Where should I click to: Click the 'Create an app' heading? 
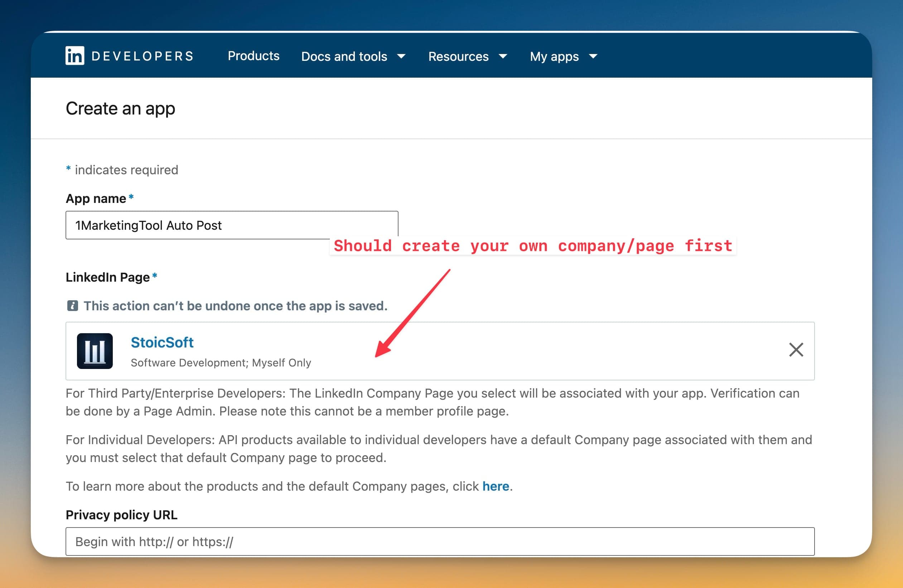click(120, 109)
